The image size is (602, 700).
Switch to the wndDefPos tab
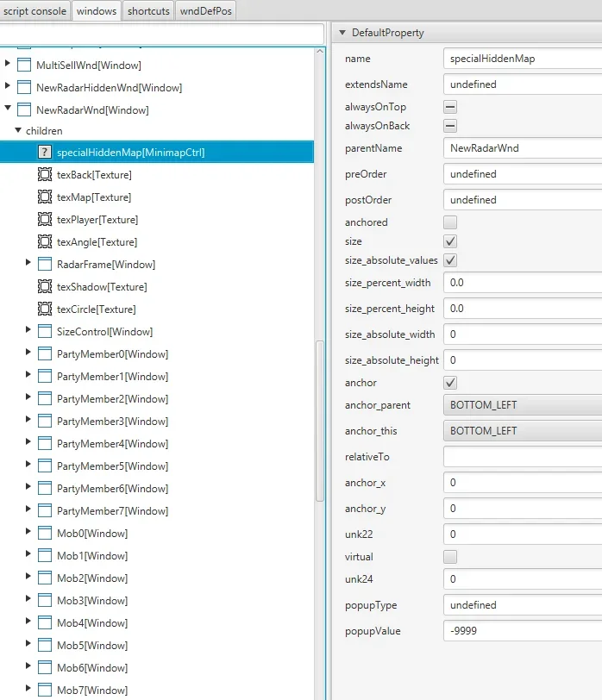[x=205, y=10]
